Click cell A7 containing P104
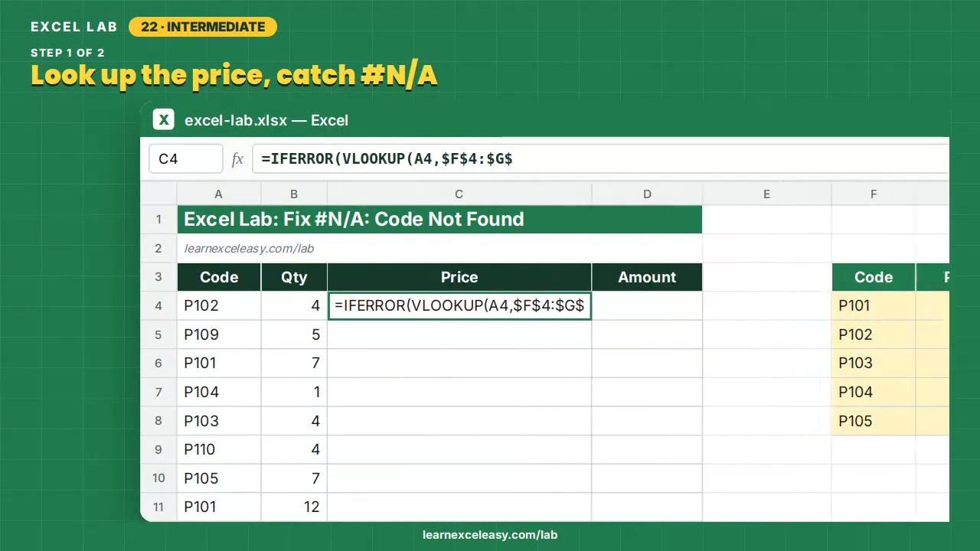Screen dimensions: 980x551 [219, 392]
